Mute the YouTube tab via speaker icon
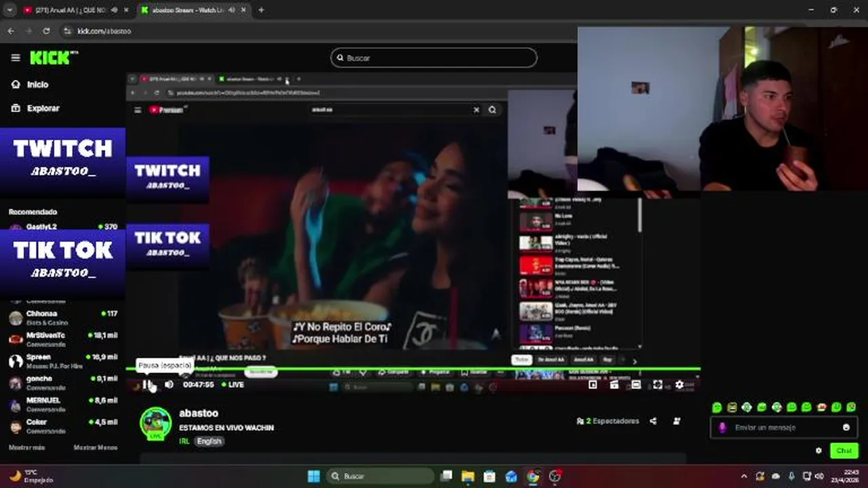Viewport: 868px width, 488px height. click(113, 10)
